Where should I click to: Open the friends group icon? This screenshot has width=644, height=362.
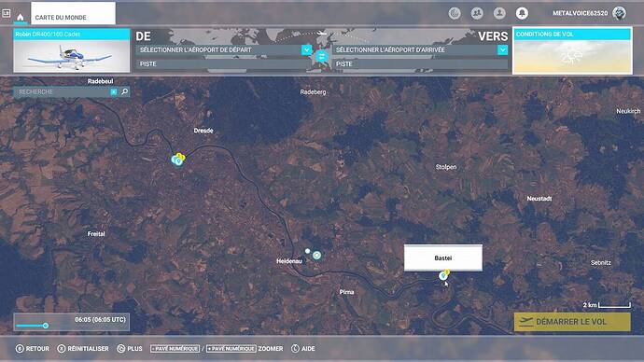[477, 14]
